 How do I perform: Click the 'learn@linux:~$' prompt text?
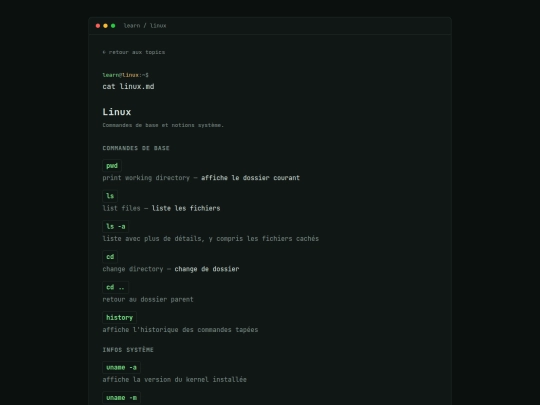tap(125, 75)
